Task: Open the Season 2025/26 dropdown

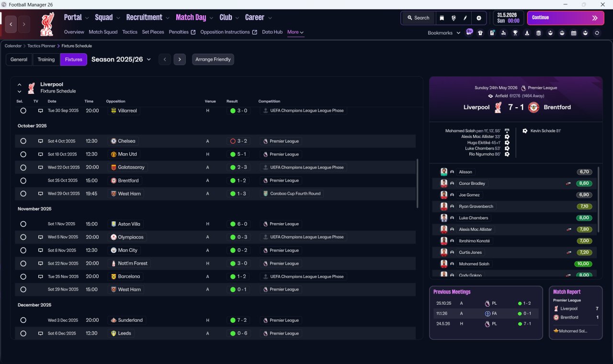Action: (121, 59)
